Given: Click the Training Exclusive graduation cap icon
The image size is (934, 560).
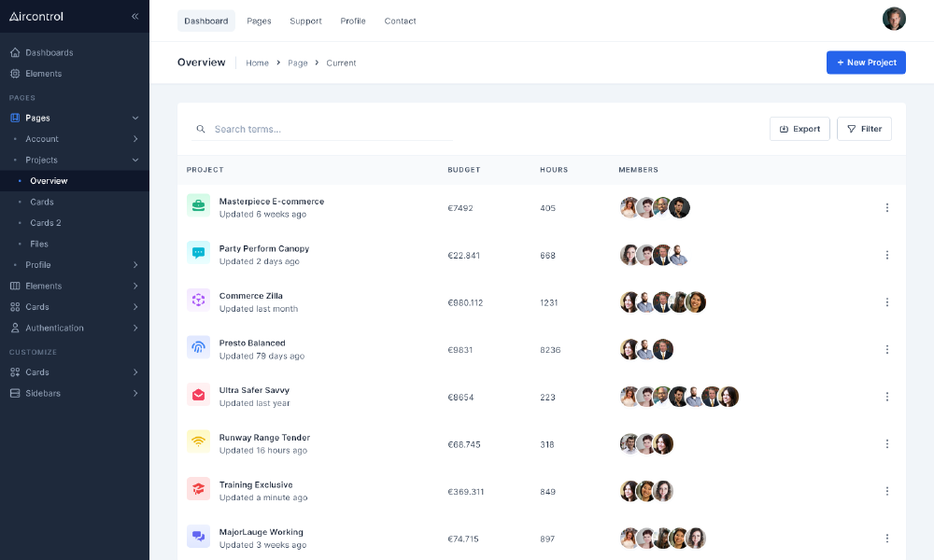Looking at the screenshot, I should tap(198, 489).
